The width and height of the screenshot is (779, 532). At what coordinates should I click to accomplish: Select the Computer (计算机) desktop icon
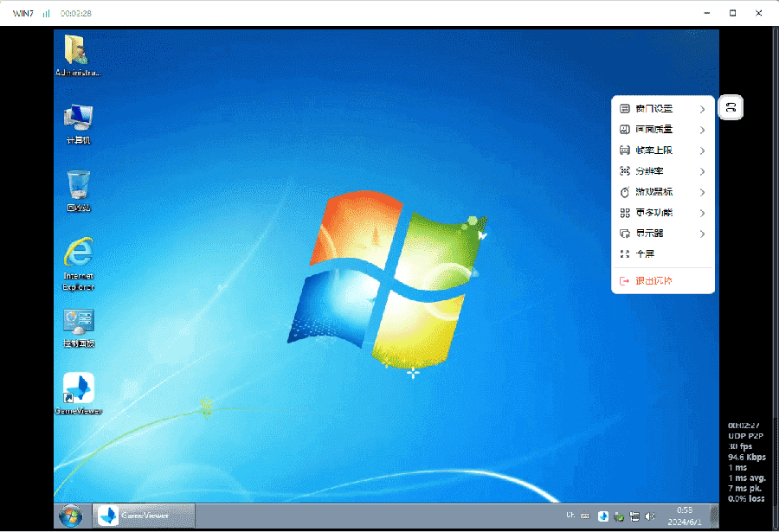78,124
